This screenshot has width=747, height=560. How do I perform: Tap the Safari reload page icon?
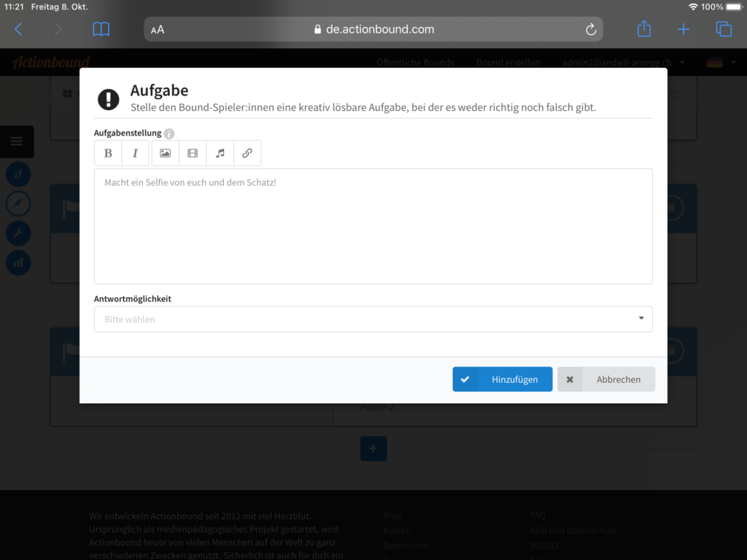[591, 29]
